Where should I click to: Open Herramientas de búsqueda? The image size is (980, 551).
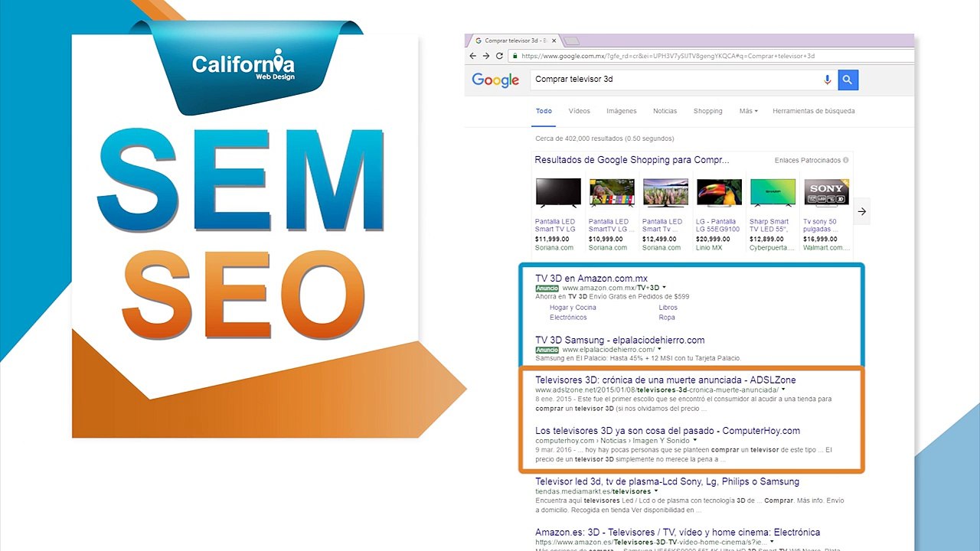pyautogui.click(x=814, y=111)
